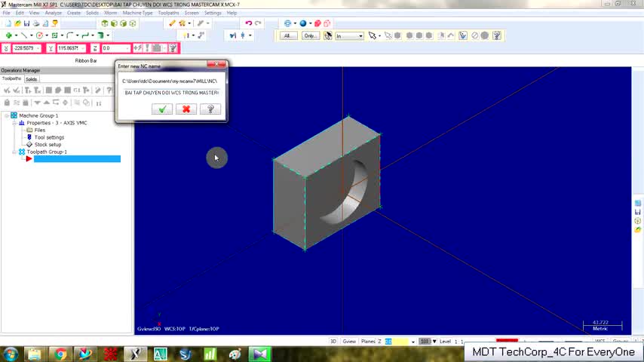
Task: Click the Planes status bar button
Action: click(x=368, y=342)
